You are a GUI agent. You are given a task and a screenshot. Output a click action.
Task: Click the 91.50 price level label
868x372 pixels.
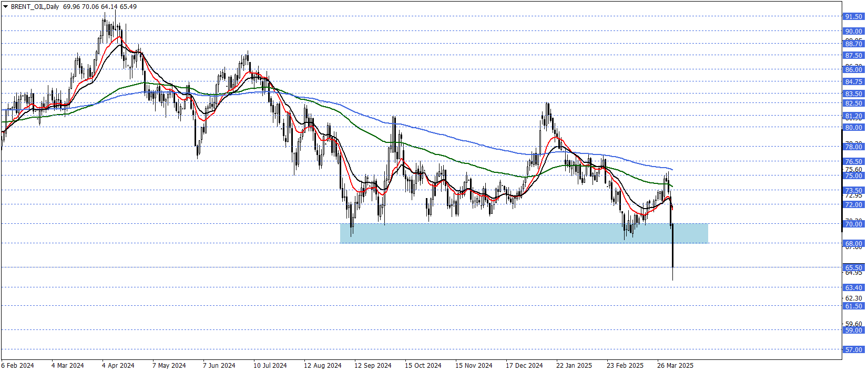pos(854,17)
